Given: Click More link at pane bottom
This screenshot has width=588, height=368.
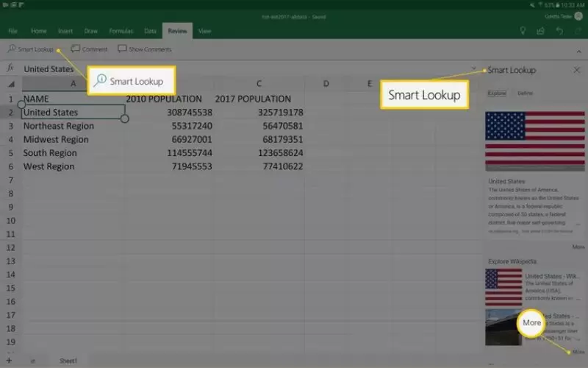Looking at the screenshot, I should (578, 352).
